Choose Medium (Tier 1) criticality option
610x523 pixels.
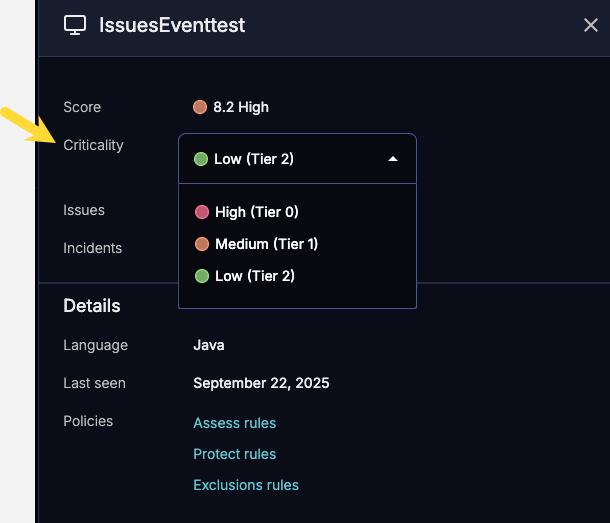click(x=266, y=244)
